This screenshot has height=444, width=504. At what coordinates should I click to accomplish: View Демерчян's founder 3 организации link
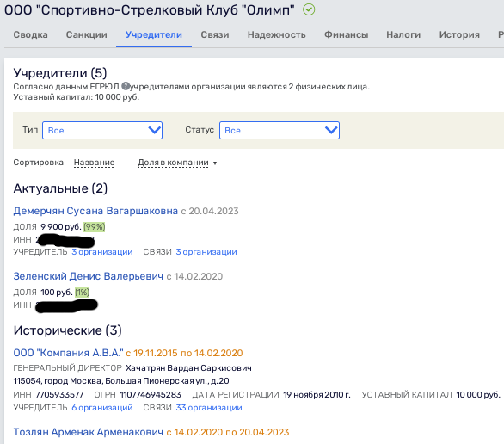coord(101,252)
